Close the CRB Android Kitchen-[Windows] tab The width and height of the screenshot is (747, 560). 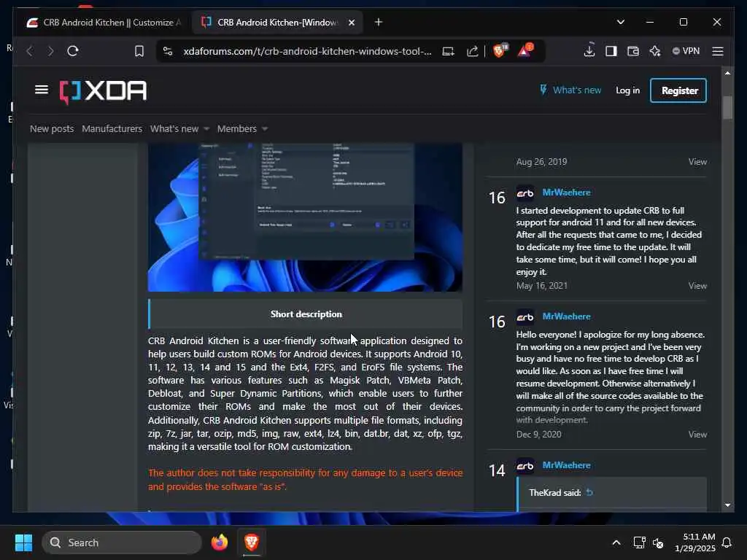352,23
